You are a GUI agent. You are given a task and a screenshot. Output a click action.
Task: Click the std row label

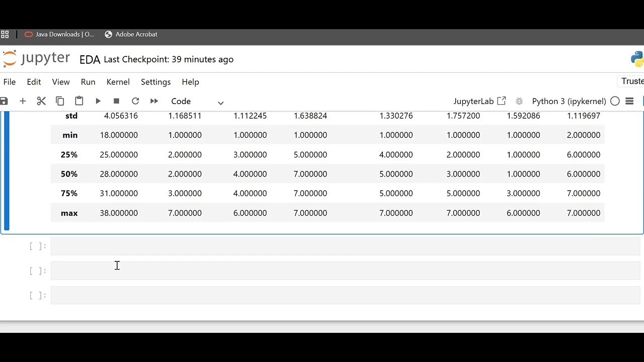71,116
